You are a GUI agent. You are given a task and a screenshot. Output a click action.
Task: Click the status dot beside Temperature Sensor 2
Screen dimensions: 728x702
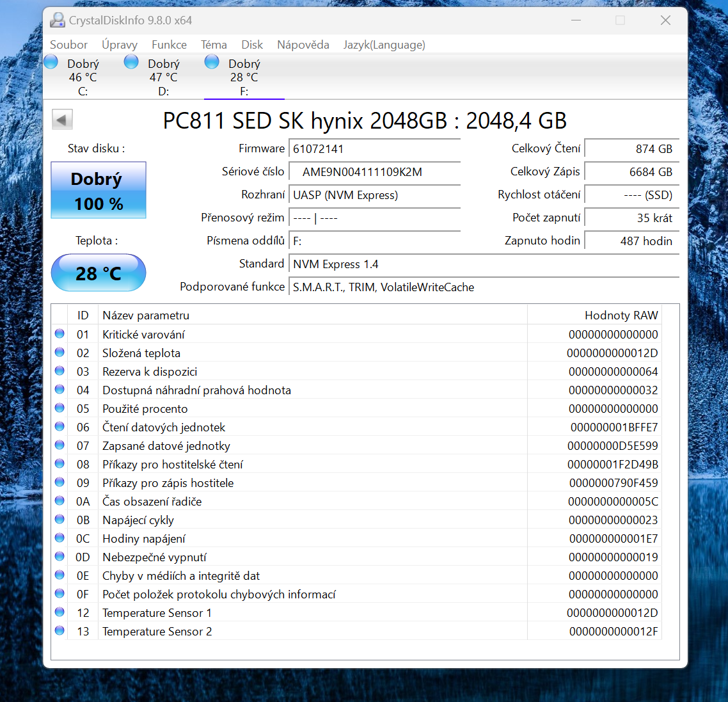pos(59,630)
